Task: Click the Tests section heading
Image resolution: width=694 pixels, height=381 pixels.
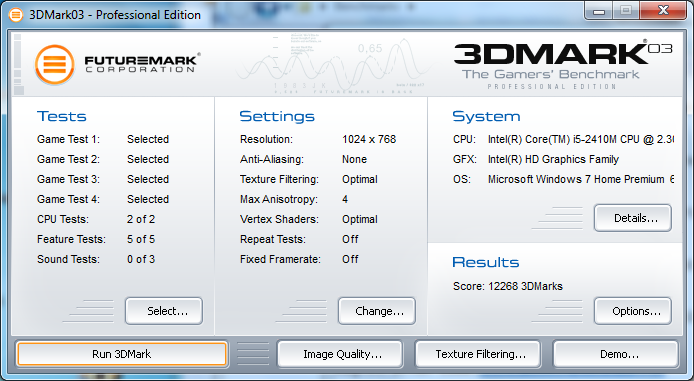Action: pyautogui.click(x=62, y=116)
